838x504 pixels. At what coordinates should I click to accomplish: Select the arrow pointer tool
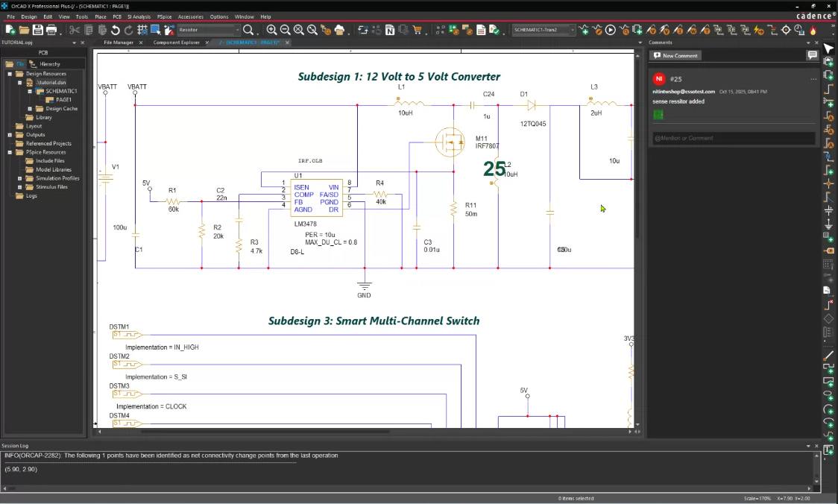828,49
